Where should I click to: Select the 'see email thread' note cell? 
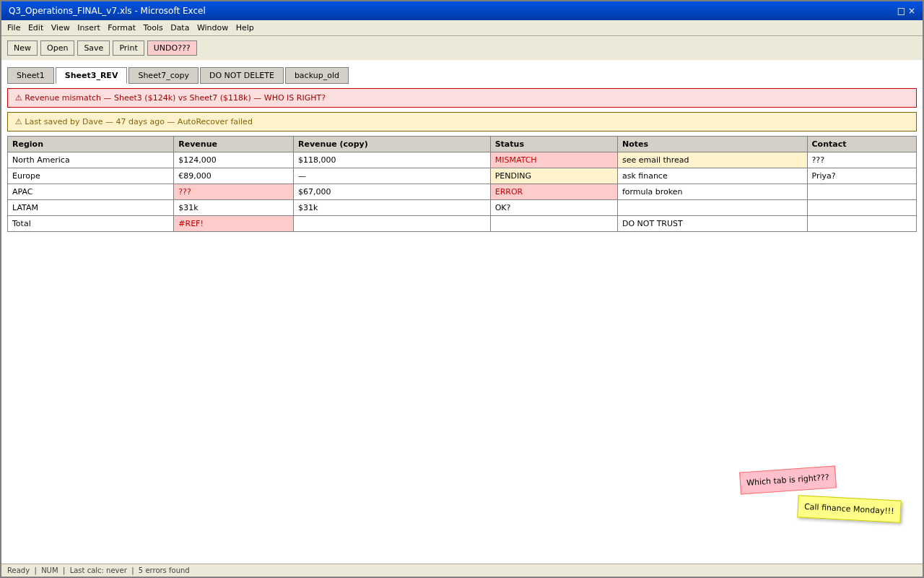[712, 160]
